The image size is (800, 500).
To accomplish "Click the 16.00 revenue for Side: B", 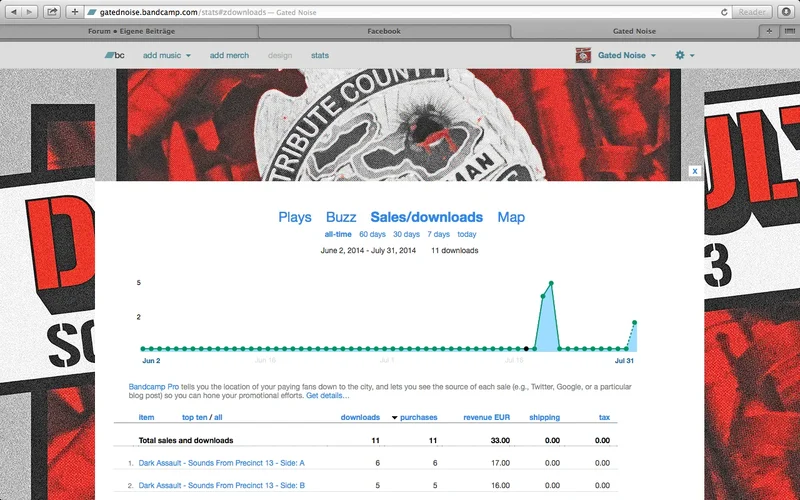I will pyautogui.click(x=500, y=486).
